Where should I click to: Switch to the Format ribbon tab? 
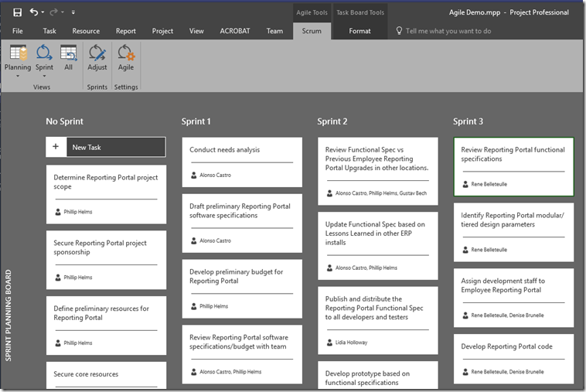pos(359,31)
